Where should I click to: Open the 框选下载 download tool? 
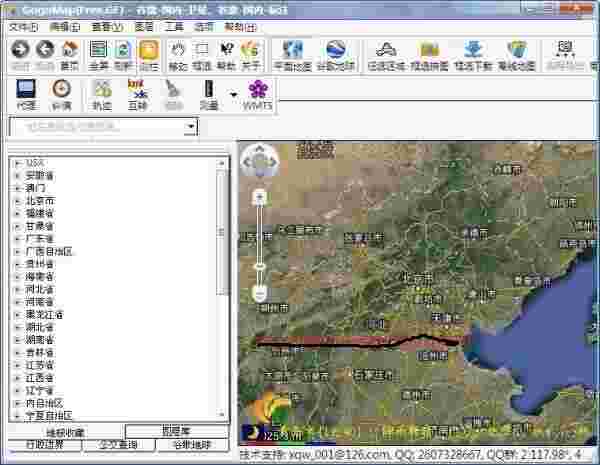coord(474,51)
